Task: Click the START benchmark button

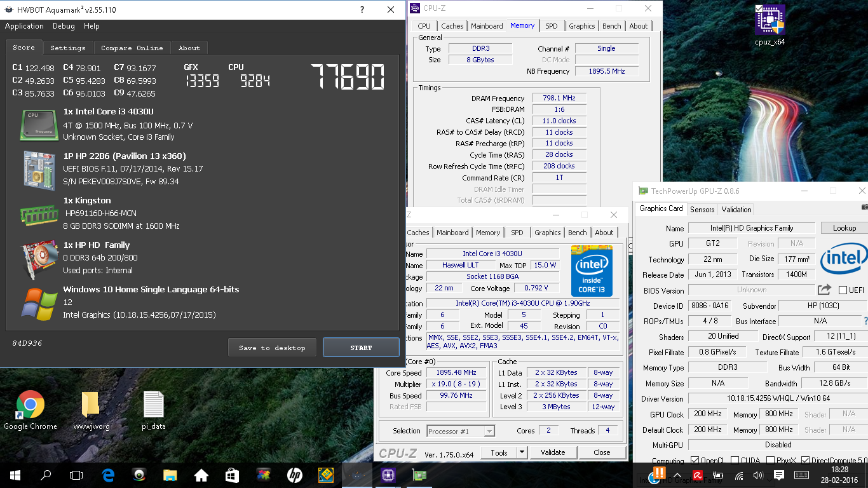Action: [x=361, y=348]
